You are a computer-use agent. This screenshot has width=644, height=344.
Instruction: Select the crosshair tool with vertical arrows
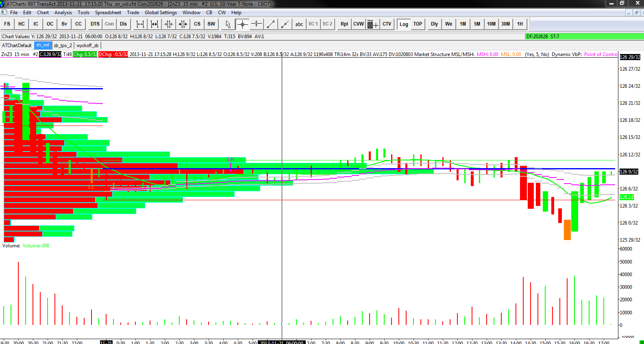[257, 24]
